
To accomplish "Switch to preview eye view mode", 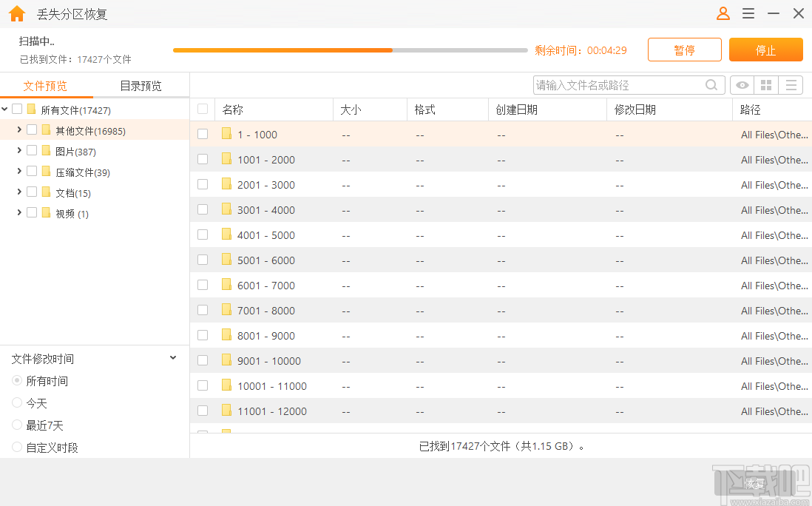I will [742, 85].
